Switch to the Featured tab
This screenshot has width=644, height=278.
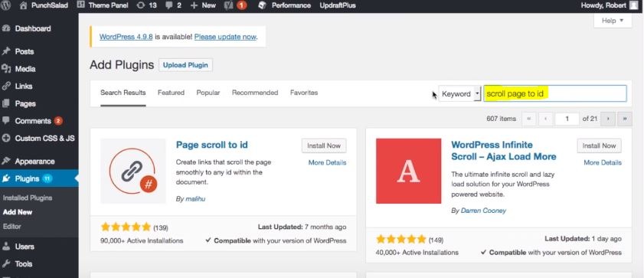pyautogui.click(x=171, y=93)
